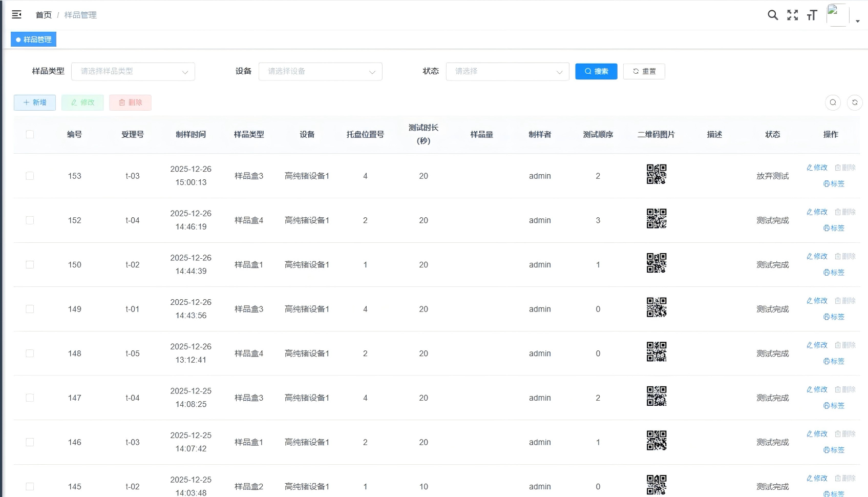This screenshot has width=868, height=497.
Task: Open QR code image for sample 153
Action: point(656,174)
